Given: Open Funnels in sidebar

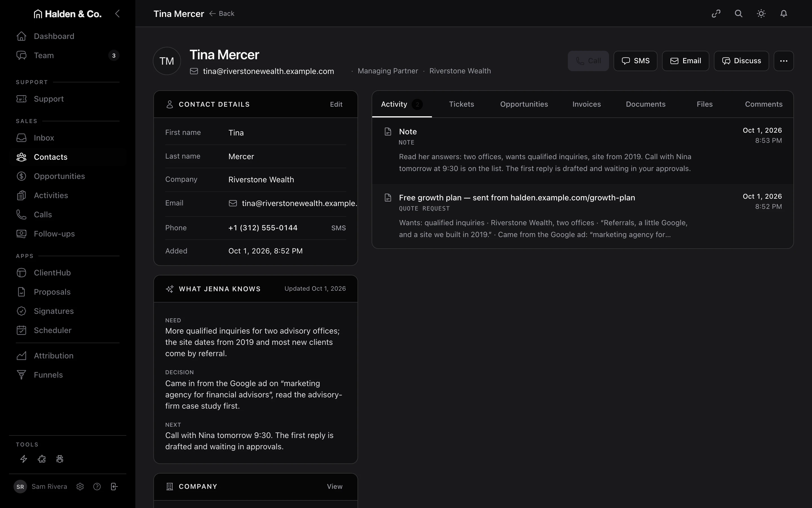Looking at the screenshot, I should (67, 375).
